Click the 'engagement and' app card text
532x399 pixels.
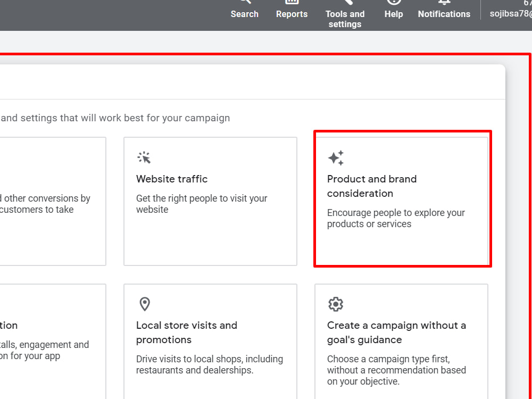pyautogui.click(x=45, y=350)
